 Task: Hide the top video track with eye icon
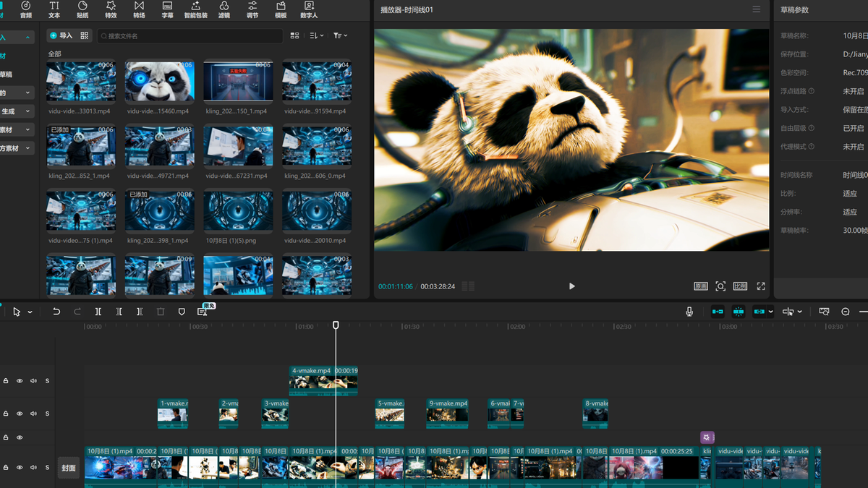point(20,381)
